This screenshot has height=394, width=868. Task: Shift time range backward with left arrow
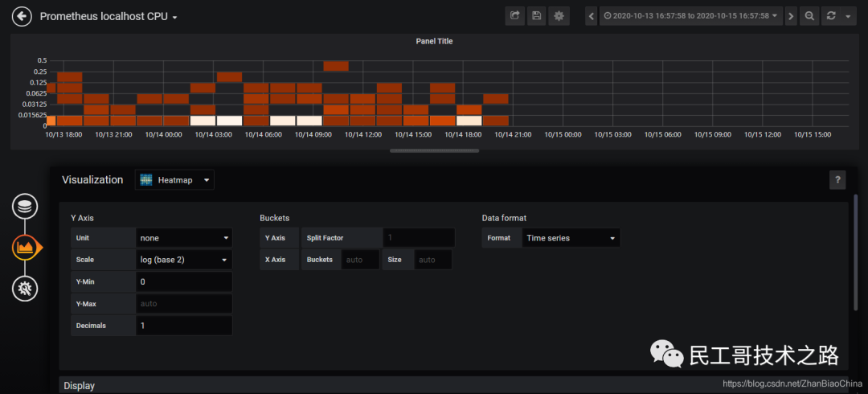592,16
